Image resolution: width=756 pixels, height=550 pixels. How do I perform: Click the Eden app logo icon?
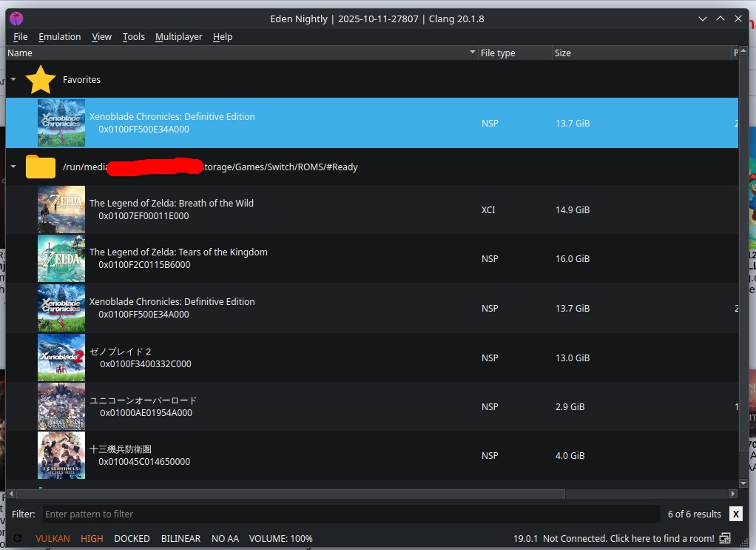point(16,19)
